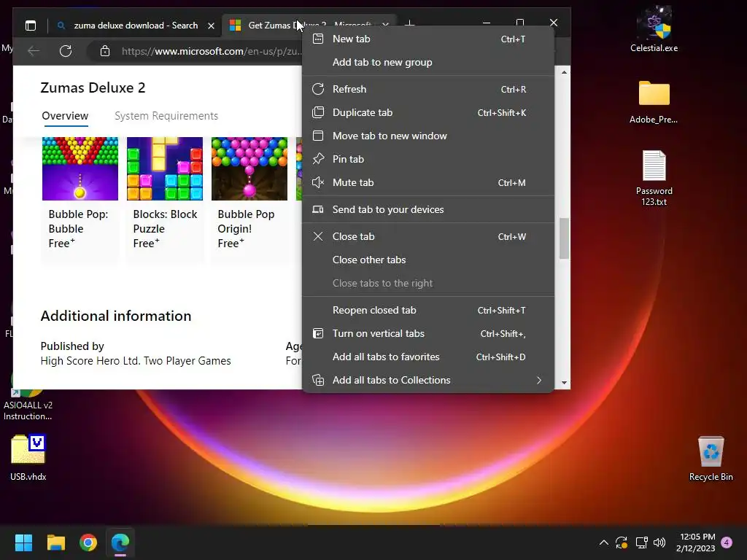Open Bubble Pop: Bubble game thumbnail

80,168
